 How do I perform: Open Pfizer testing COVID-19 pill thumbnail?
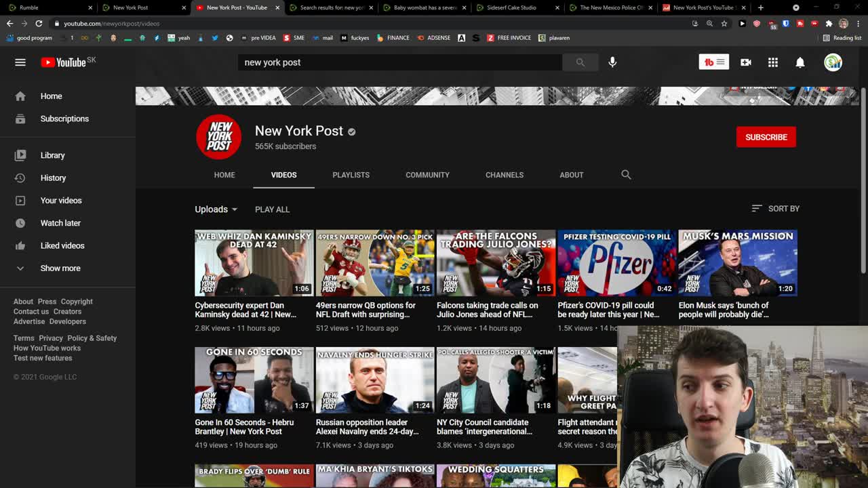[617, 263]
